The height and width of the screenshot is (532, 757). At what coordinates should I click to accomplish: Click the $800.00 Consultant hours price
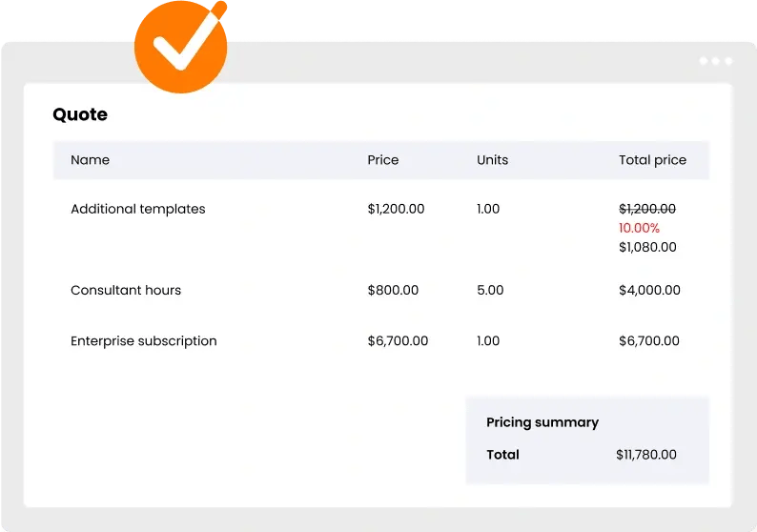point(392,290)
